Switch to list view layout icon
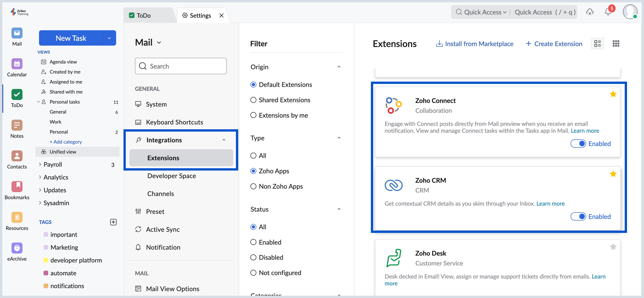This screenshot has width=644, height=298. point(597,44)
